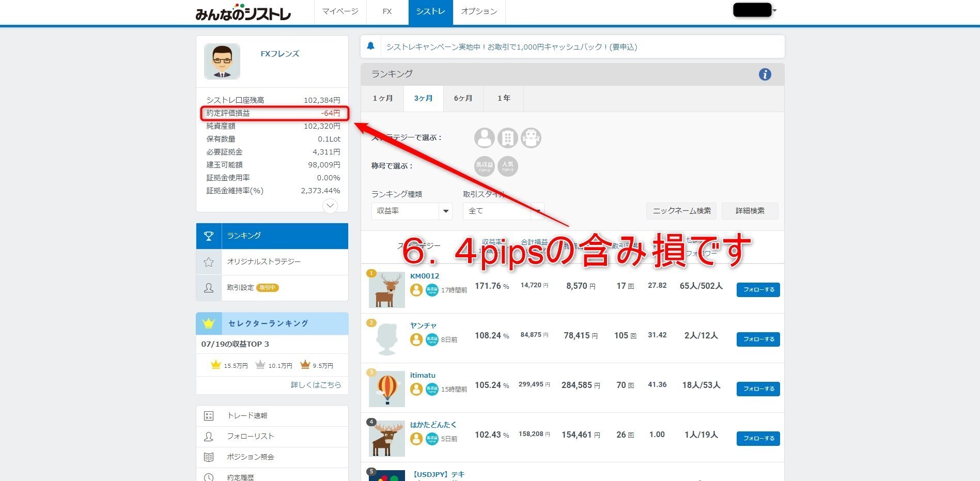Screen dimensions: 980x481
Task: Open the itimatu balloon thumbnail
Action: [x=387, y=389]
